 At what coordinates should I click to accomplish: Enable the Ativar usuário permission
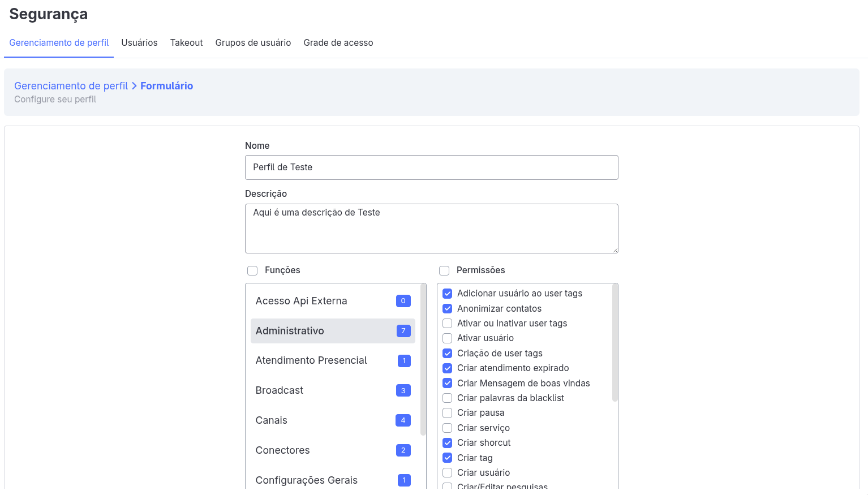(x=447, y=338)
